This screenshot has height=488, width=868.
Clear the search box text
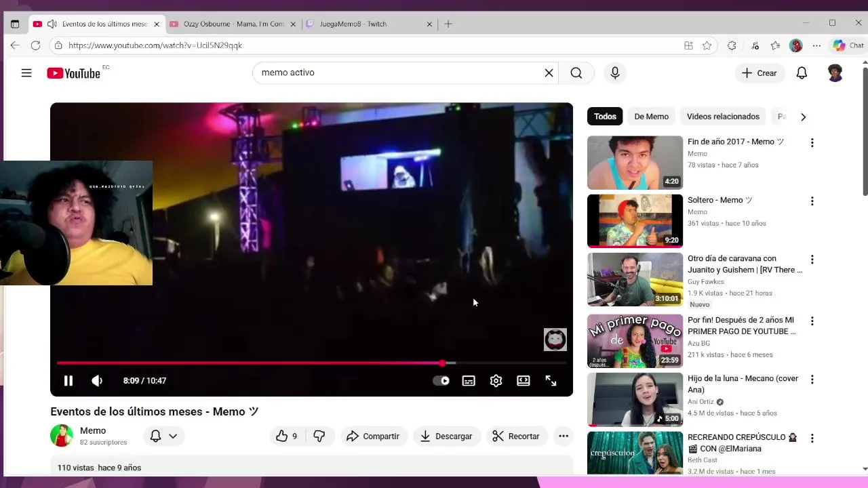tap(549, 73)
